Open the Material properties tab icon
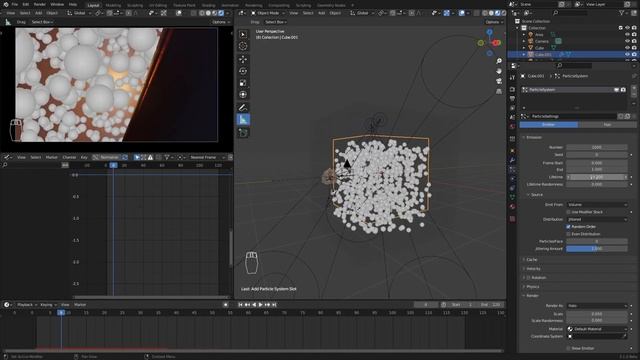This screenshot has height=360, width=640. pyautogui.click(x=513, y=207)
